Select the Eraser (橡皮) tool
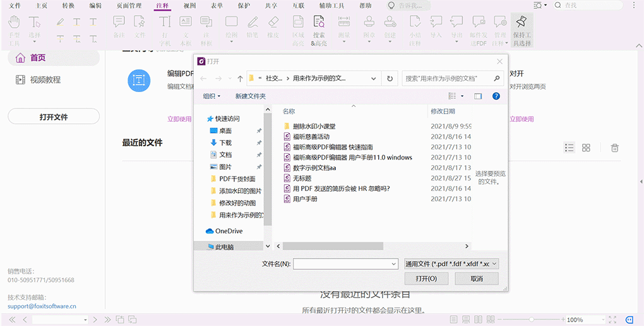This screenshot has width=644, height=326. click(x=273, y=27)
